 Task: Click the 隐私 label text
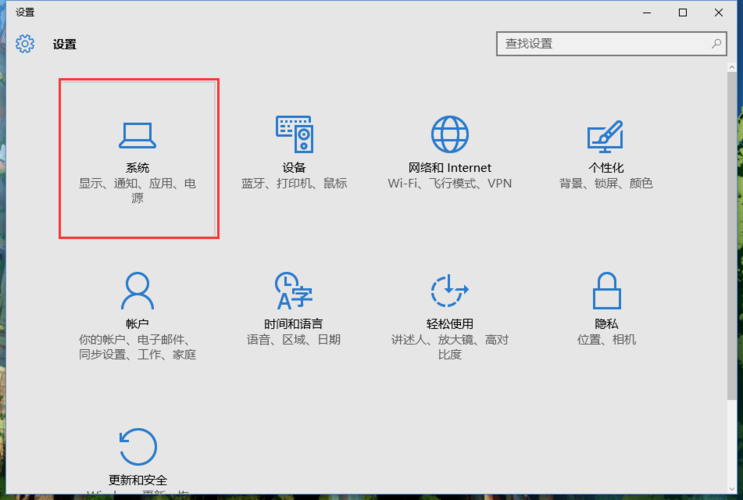coord(606,324)
